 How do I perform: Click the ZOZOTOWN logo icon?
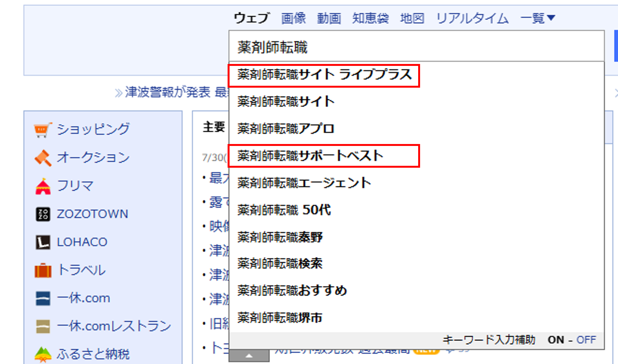coord(43,214)
